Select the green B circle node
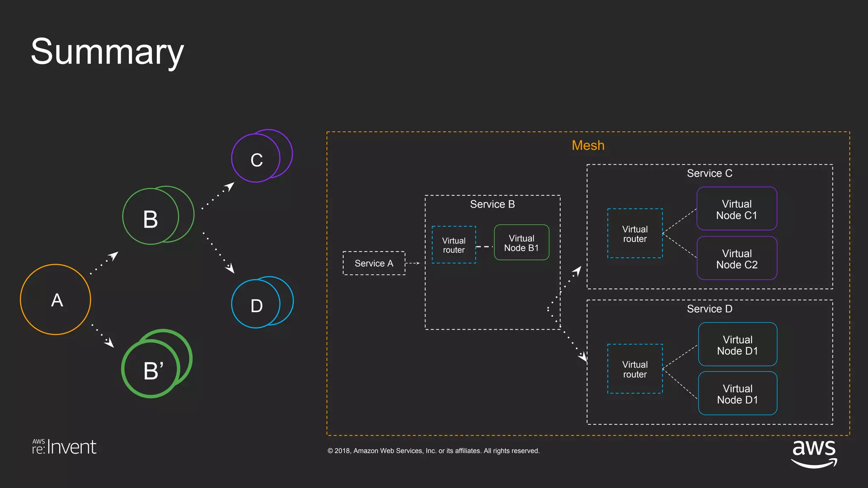Viewport: 868px width, 488px height. (x=151, y=217)
